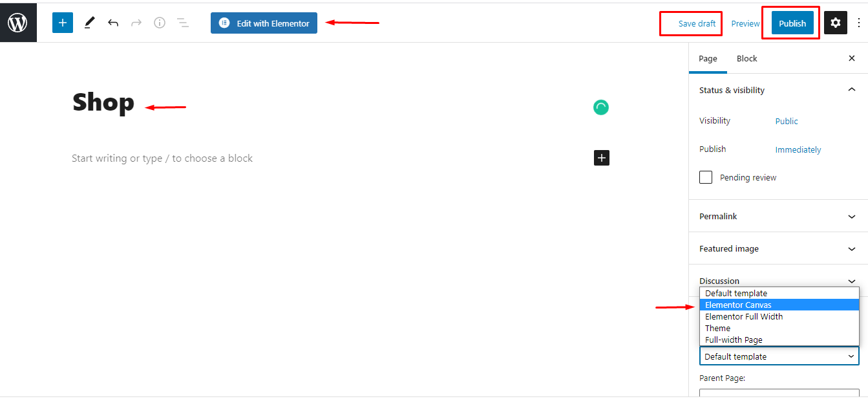This screenshot has width=868, height=401.
Task: Change visibility from Public
Action: coord(787,121)
